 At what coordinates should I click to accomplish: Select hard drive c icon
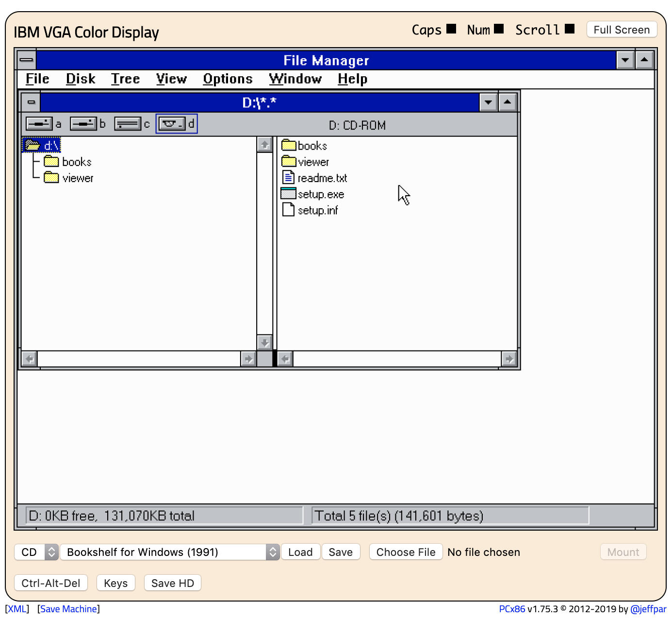click(128, 123)
